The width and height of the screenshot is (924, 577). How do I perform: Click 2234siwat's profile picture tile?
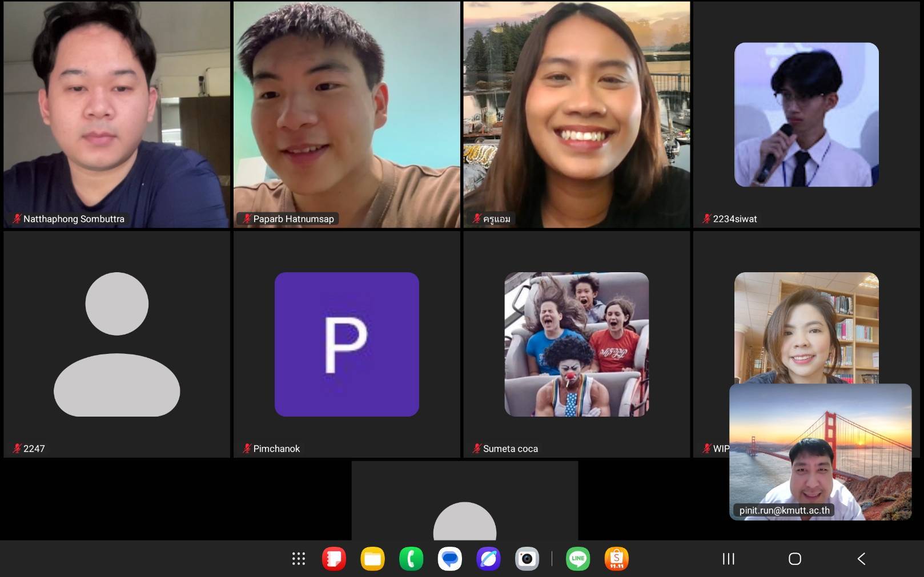point(806,115)
